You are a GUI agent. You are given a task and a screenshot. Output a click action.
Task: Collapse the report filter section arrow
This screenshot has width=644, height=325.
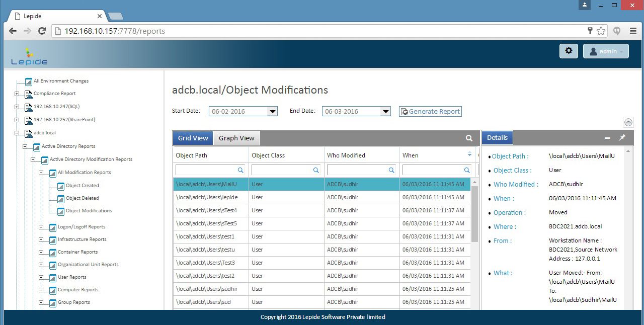click(x=628, y=122)
